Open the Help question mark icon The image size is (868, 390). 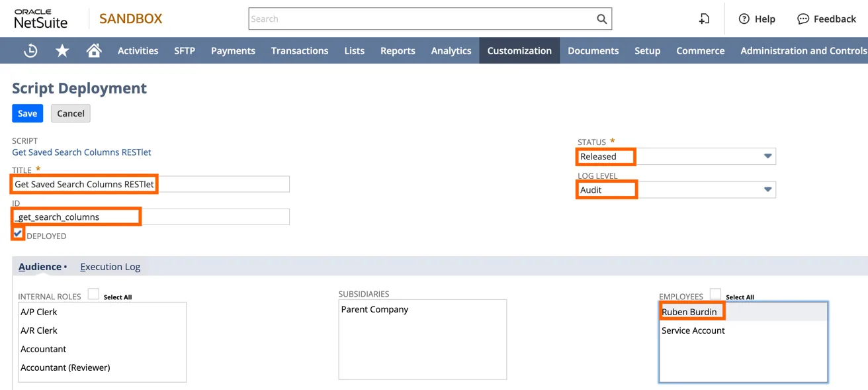pos(744,19)
